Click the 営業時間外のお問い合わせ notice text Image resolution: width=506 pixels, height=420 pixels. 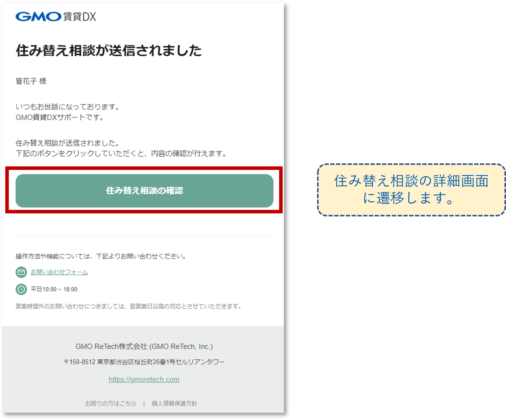pyautogui.click(x=129, y=306)
